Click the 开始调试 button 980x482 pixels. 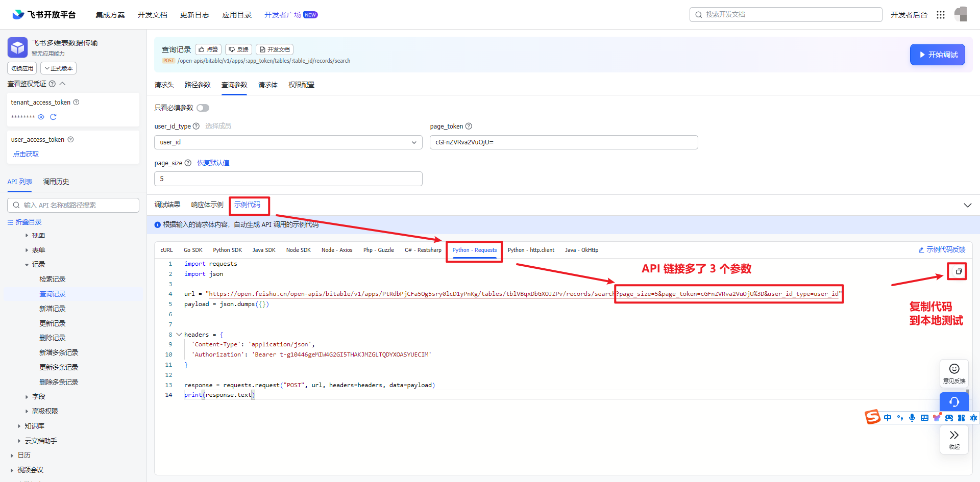point(938,55)
